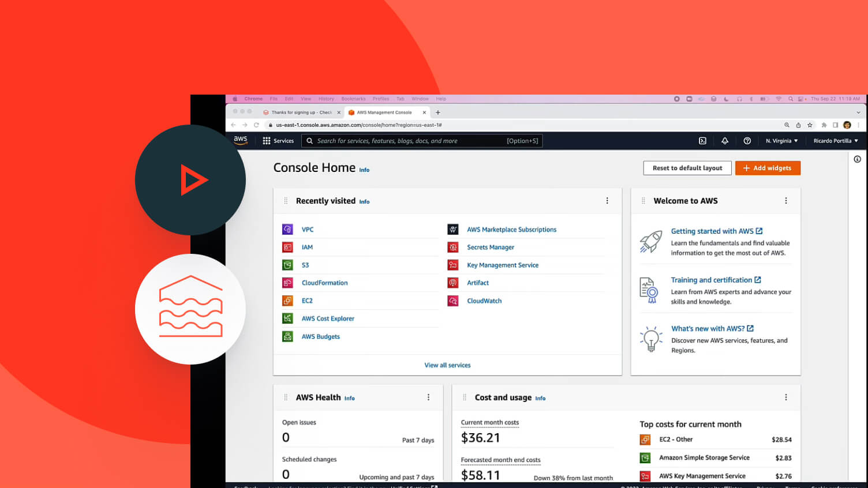Click the Add widgets button
The height and width of the screenshot is (488, 868).
(x=768, y=168)
